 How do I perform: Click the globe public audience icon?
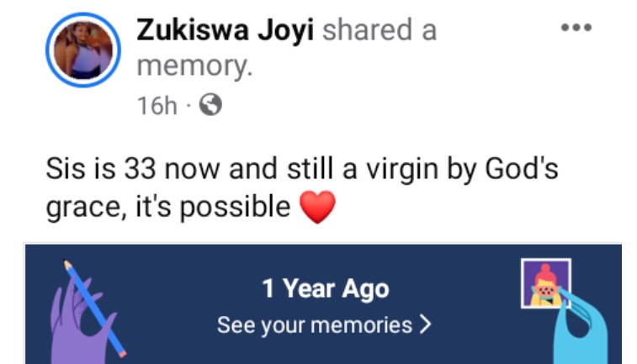click(x=213, y=105)
